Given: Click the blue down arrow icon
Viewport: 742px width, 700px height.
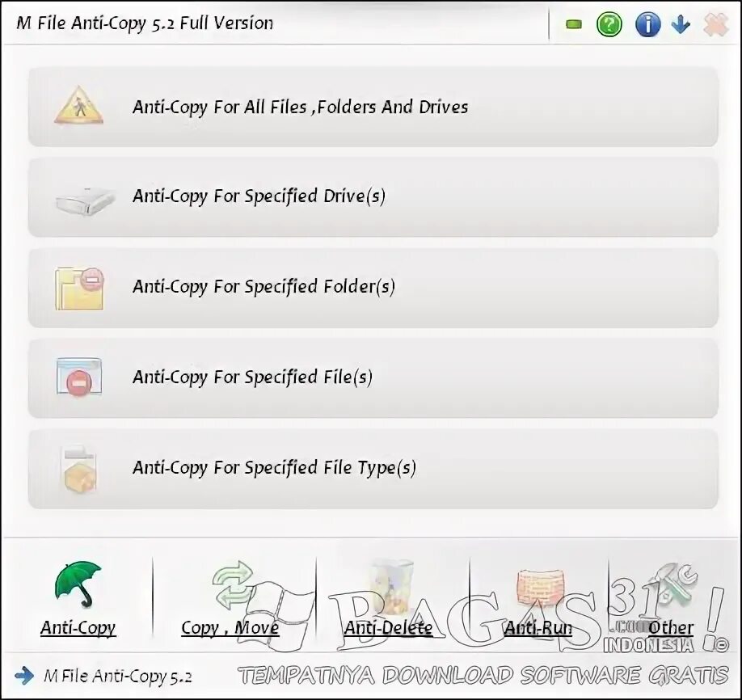Looking at the screenshot, I should coord(681,23).
